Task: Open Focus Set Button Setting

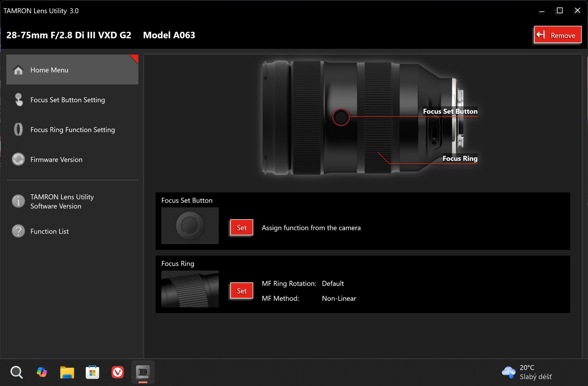Action: [x=72, y=100]
